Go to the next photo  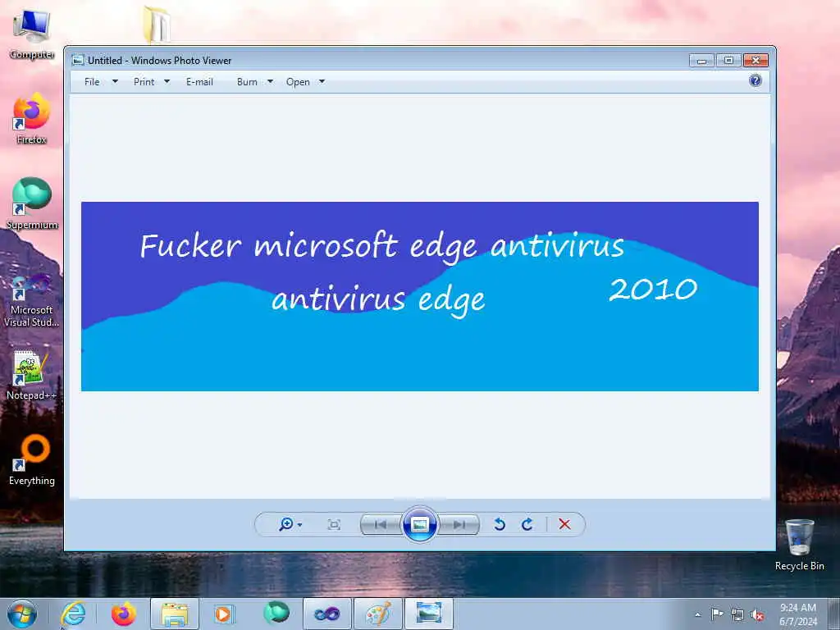click(459, 524)
